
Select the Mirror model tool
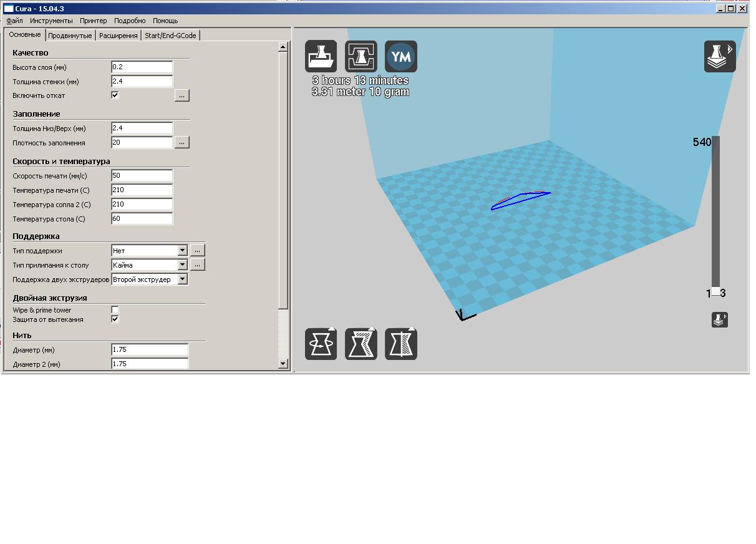401,344
